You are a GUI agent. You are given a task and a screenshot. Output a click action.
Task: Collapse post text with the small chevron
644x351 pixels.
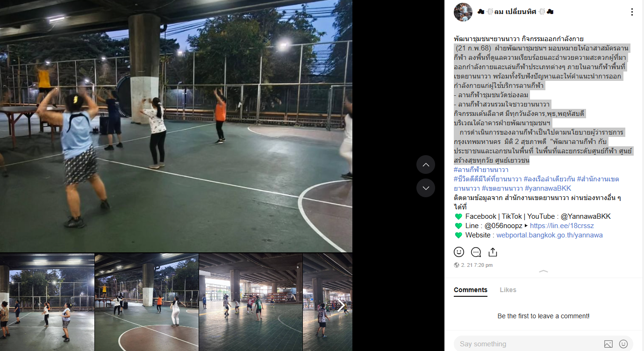pyautogui.click(x=544, y=272)
